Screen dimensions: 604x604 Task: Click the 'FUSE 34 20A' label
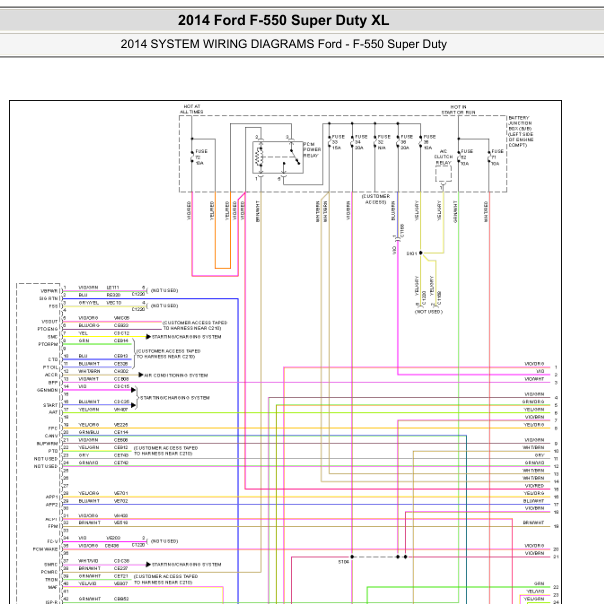pyautogui.click(x=361, y=142)
